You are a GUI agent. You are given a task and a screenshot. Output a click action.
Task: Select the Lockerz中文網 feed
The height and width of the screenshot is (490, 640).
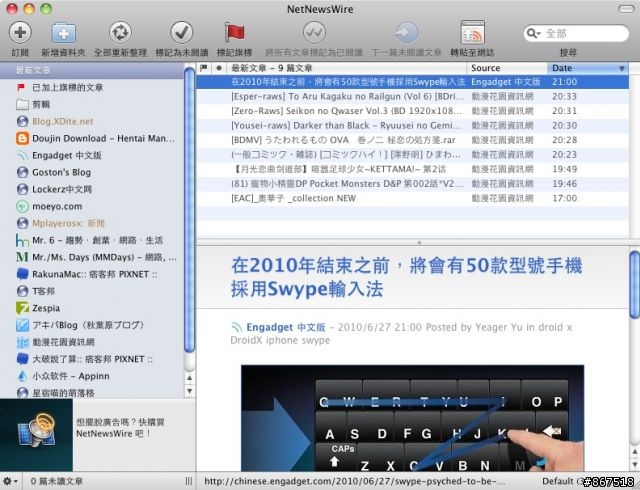click(62, 189)
